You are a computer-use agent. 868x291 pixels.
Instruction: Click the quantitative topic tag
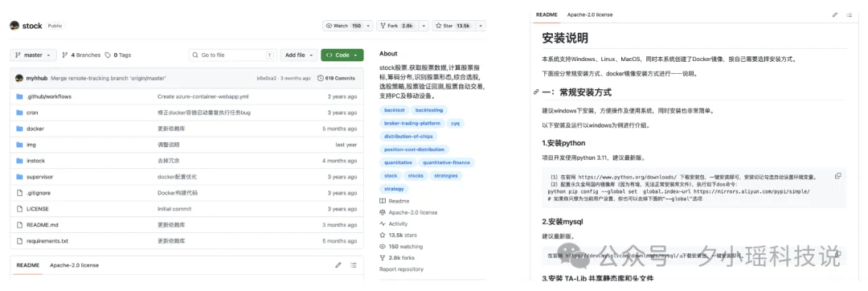(x=398, y=162)
